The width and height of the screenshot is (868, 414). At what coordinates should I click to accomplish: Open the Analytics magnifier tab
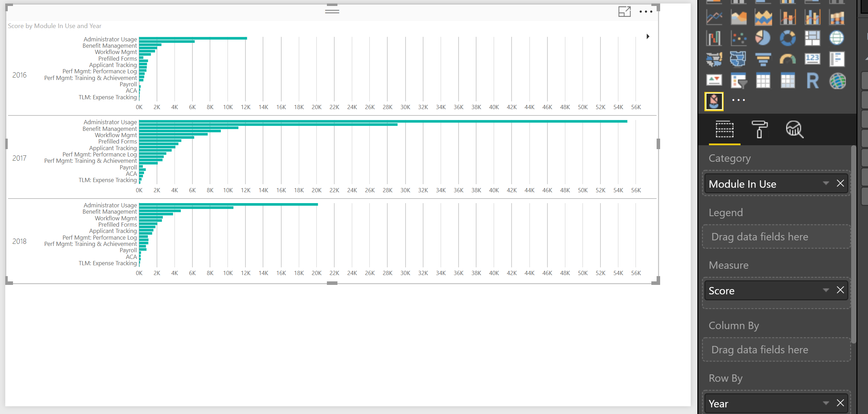tap(794, 129)
